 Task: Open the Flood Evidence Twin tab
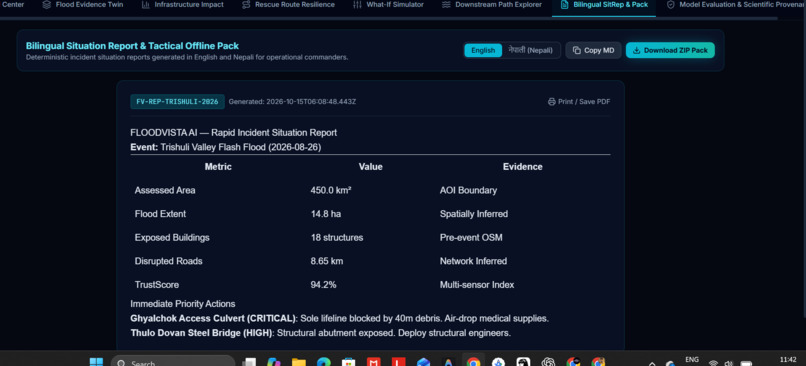click(x=83, y=5)
